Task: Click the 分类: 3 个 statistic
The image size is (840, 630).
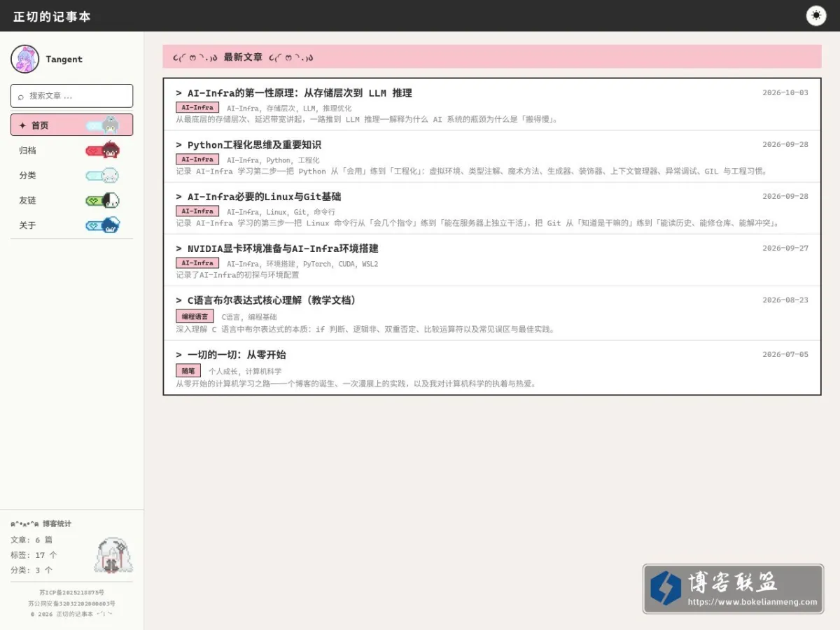Action: tap(31, 570)
